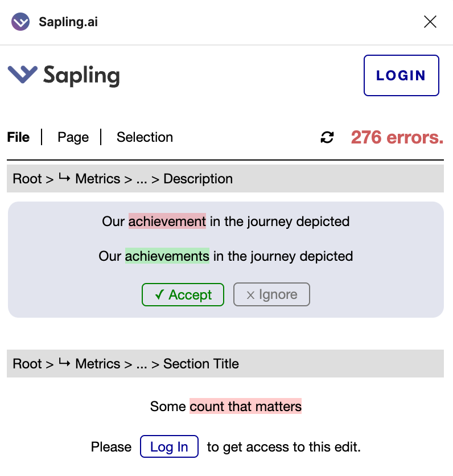Click the Sapling chevron logo beside the name
Screen dimensions: 453x476
[x=22, y=75]
